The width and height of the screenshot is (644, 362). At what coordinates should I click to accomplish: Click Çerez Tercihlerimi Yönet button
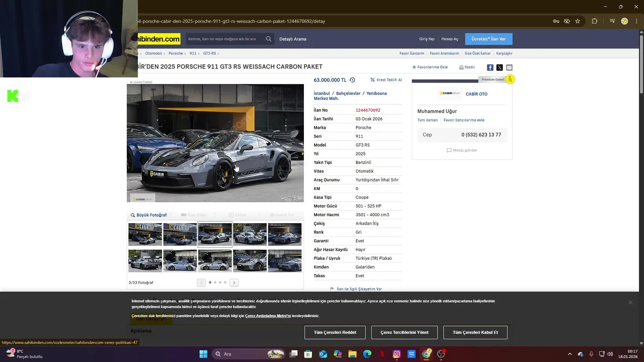point(405,332)
